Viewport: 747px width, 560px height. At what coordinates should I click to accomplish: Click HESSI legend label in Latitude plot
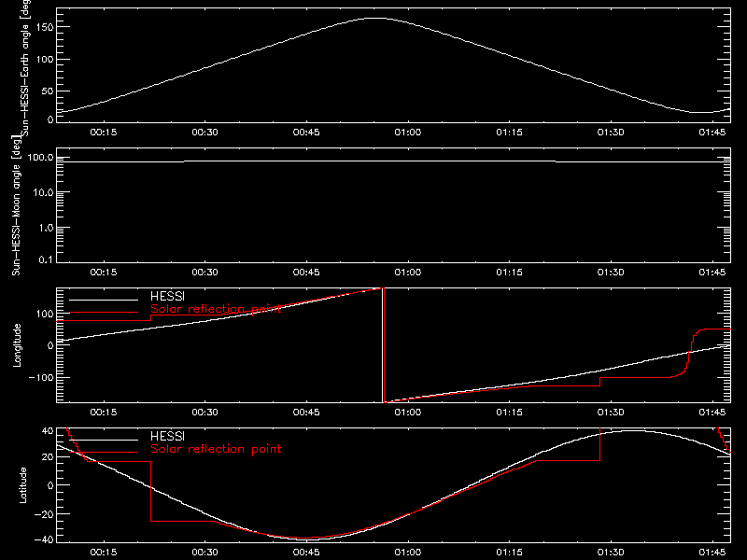point(167,436)
